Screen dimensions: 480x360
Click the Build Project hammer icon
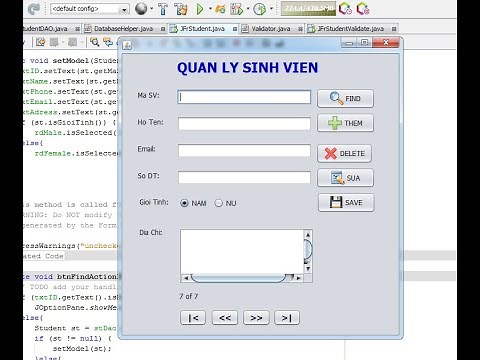163,9
